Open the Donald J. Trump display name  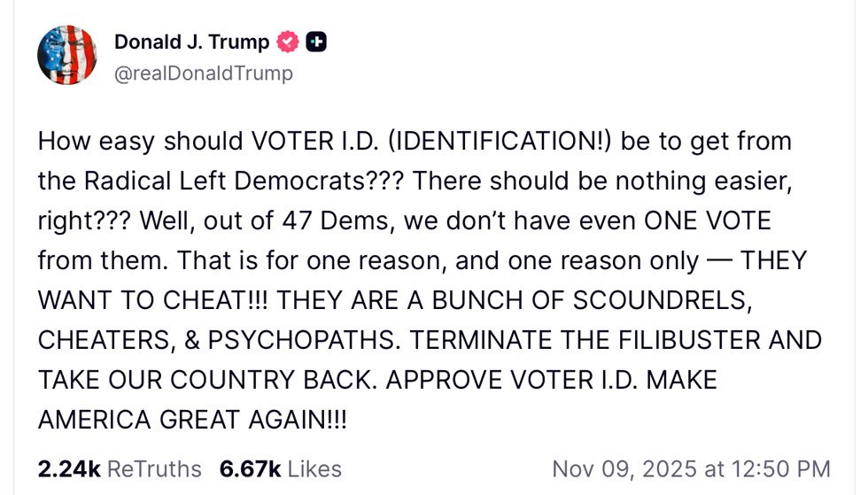(191, 42)
